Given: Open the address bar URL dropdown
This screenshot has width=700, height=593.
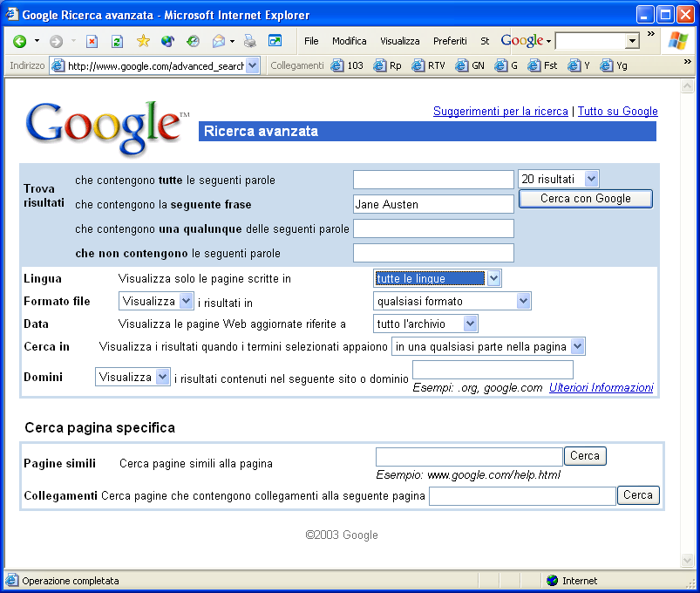Looking at the screenshot, I should [x=253, y=65].
